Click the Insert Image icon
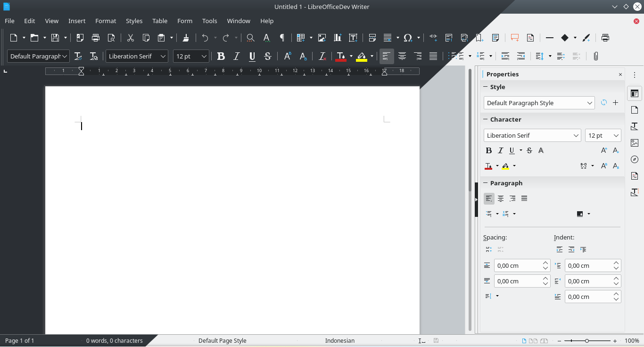 (322, 38)
